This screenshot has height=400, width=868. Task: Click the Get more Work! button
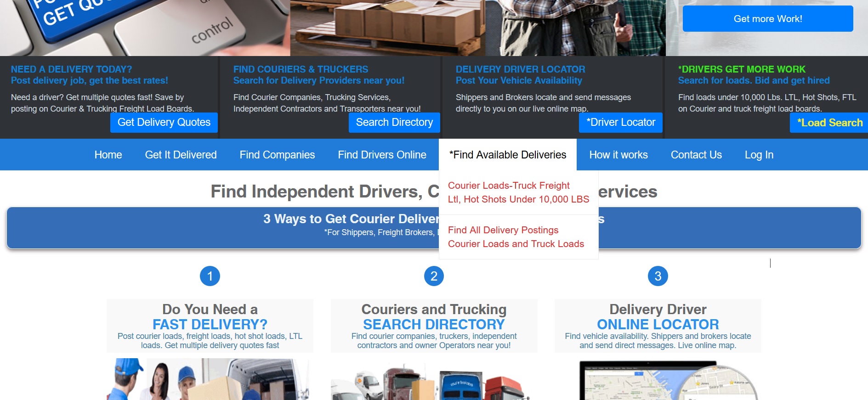pos(768,19)
